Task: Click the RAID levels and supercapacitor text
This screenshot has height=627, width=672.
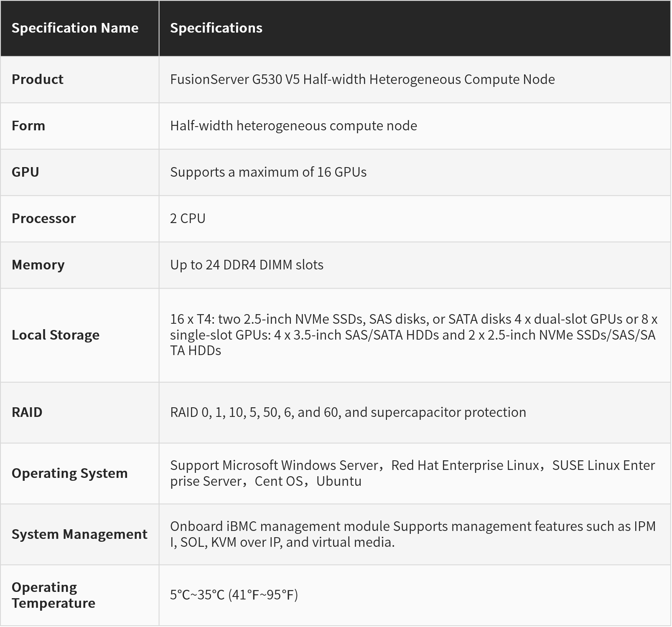Action: pyautogui.click(x=348, y=412)
